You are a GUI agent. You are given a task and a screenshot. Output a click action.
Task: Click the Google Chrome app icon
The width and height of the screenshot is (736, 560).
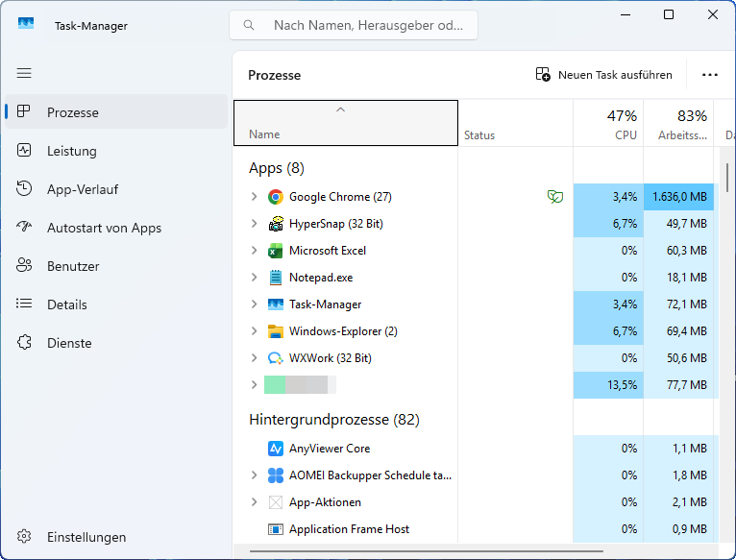tap(276, 197)
